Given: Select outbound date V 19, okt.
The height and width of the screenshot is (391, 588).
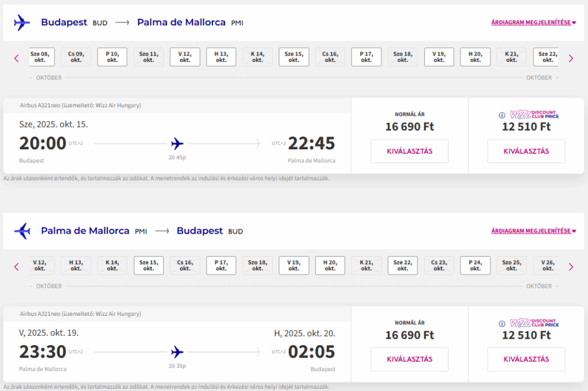Looking at the screenshot, I should [x=439, y=57].
